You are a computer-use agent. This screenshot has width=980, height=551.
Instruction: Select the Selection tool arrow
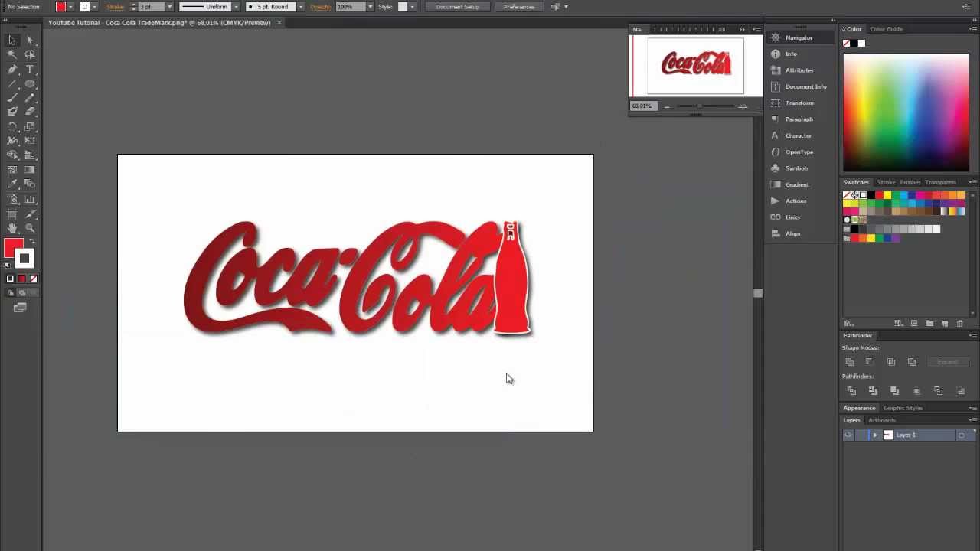[12, 40]
